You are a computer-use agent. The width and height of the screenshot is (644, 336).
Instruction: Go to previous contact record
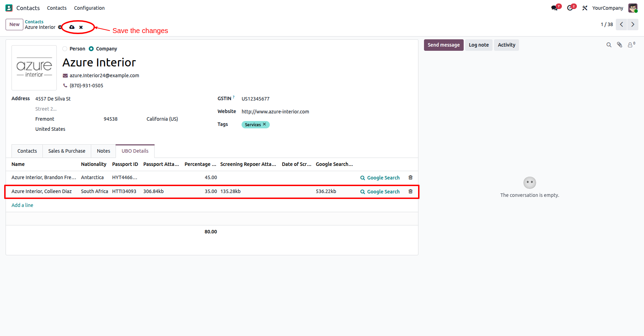pyautogui.click(x=621, y=24)
